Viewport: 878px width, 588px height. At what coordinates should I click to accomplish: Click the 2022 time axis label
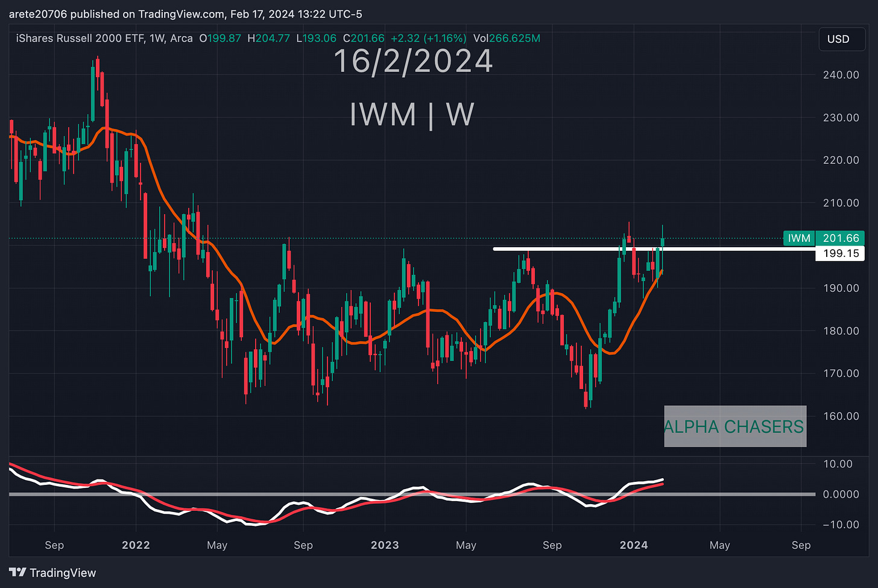(x=136, y=545)
